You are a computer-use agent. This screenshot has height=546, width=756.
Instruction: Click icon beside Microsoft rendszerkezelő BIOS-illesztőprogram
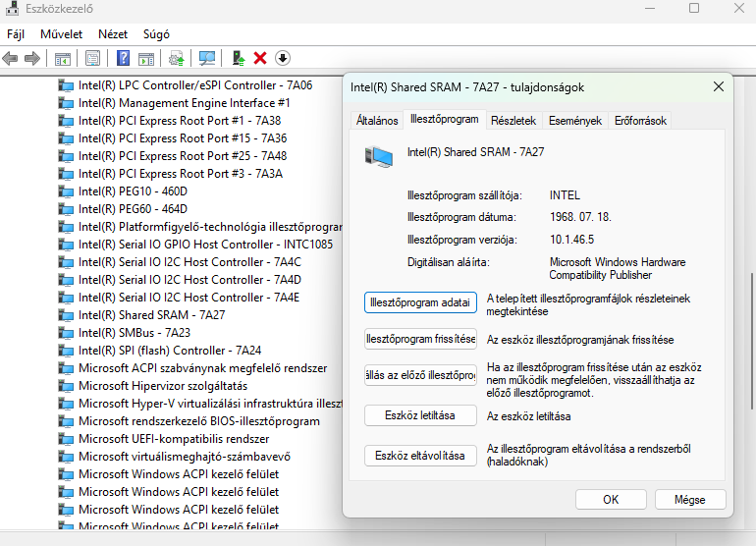pyautogui.click(x=66, y=421)
